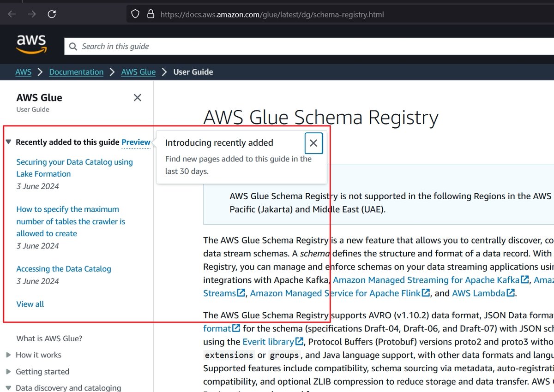
Task: Click the View all link
Action: (x=30, y=304)
